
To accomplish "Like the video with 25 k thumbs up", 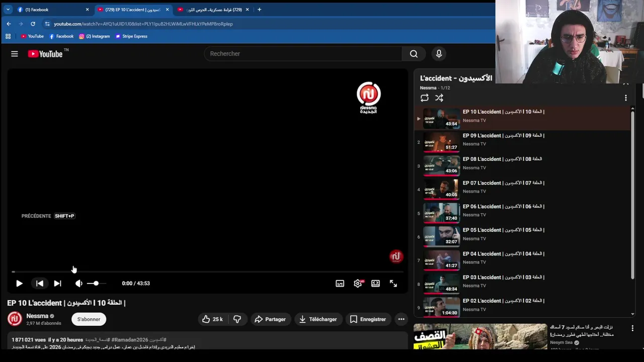I will point(212,319).
